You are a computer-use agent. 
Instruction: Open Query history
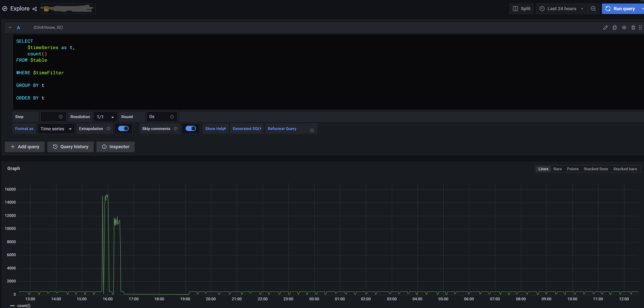(71, 147)
